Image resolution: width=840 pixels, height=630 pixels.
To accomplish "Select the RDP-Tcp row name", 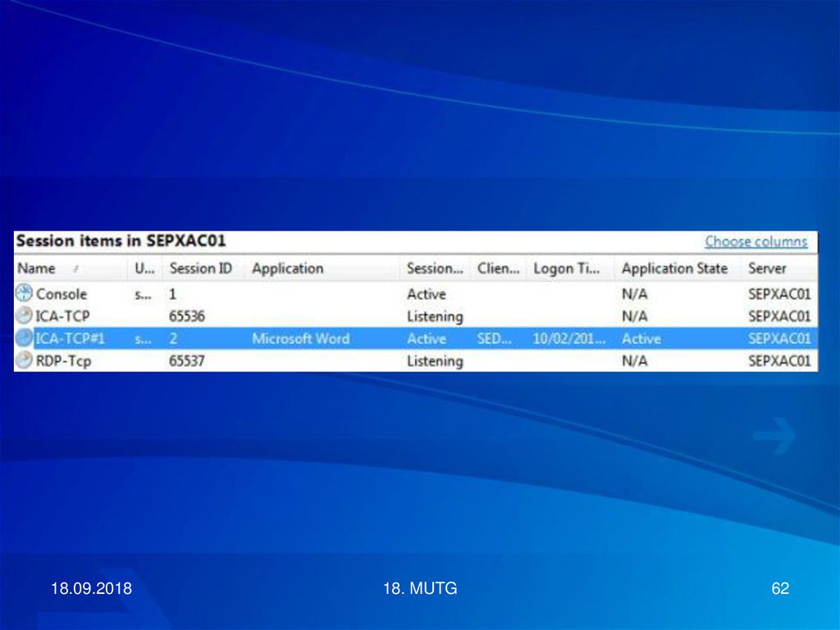I will tap(63, 361).
